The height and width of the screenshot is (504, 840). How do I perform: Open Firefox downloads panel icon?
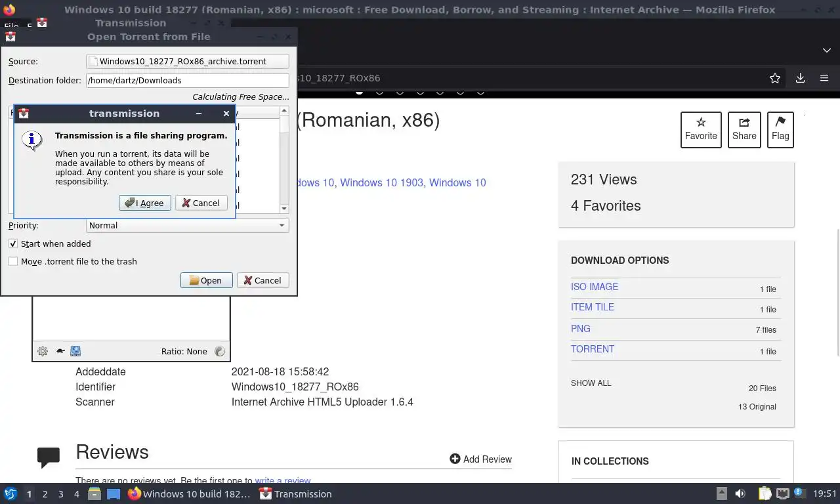coord(800,78)
